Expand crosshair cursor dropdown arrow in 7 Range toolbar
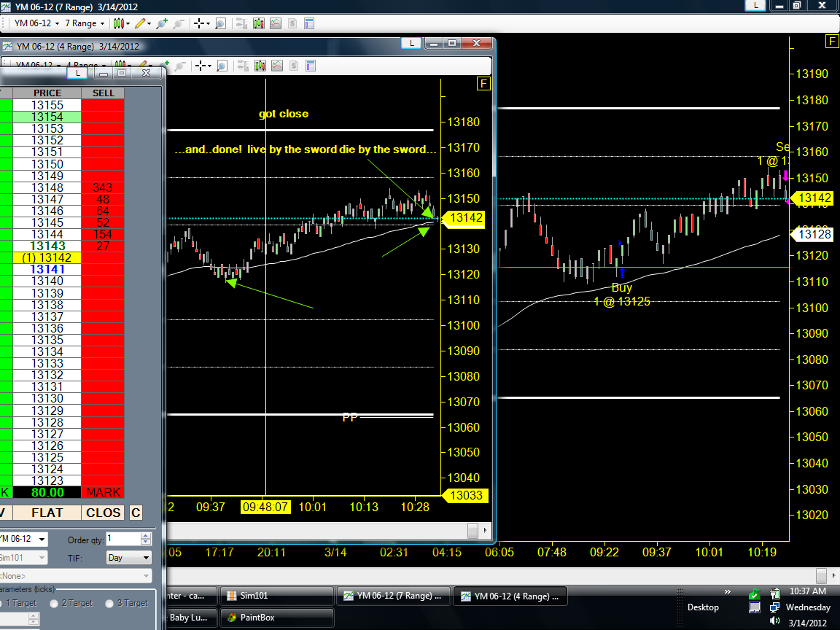The height and width of the screenshot is (630, 840). click(x=208, y=23)
